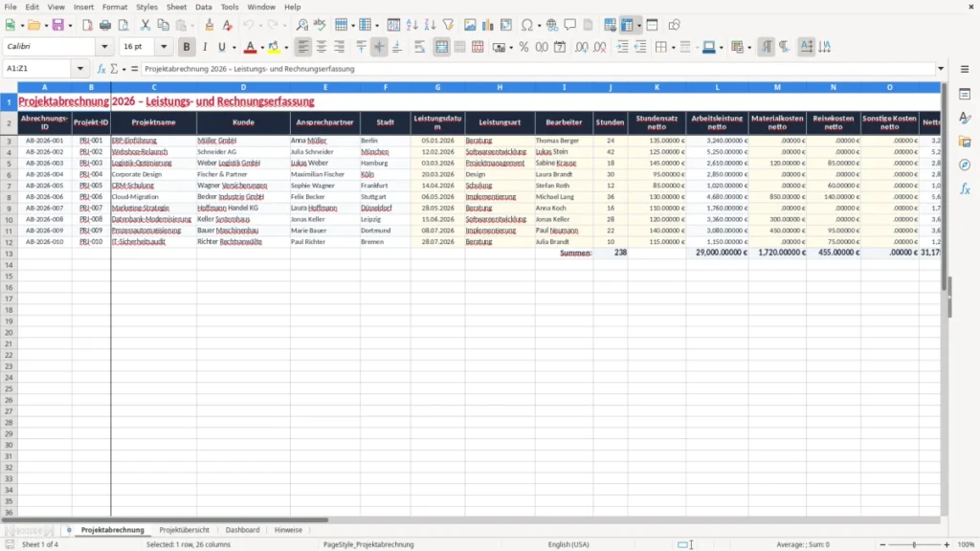980x551 pixels.
Task: Click the formula input line
Action: [538, 69]
